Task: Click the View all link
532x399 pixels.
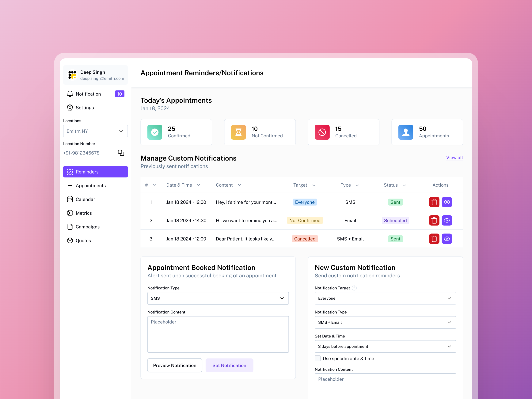Action: [x=454, y=158]
